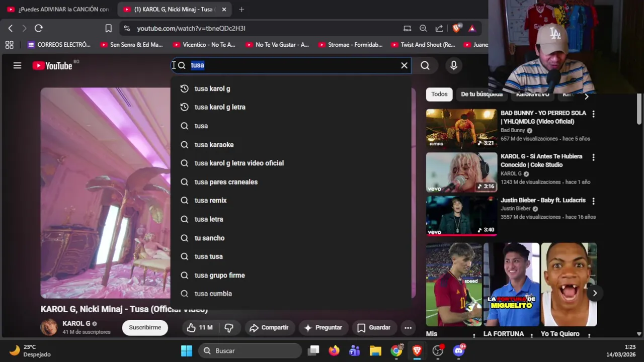The height and width of the screenshot is (362, 644).
Task: Click Preguntar button
Action: click(x=323, y=328)
